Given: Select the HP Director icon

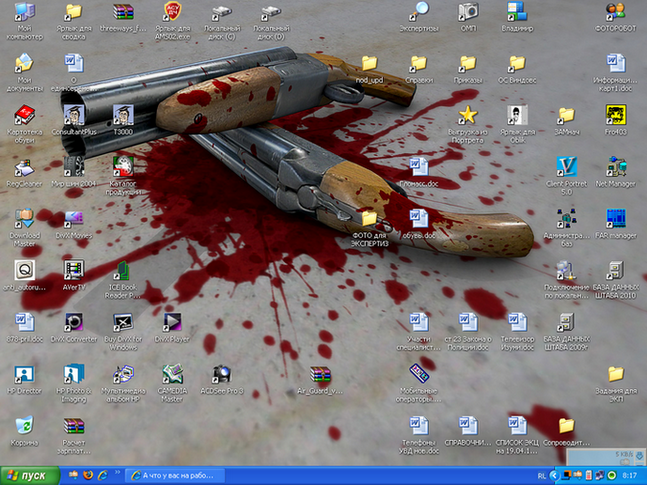Looking at the screenshot, I should pyautogui.click(x=24, y=376).
